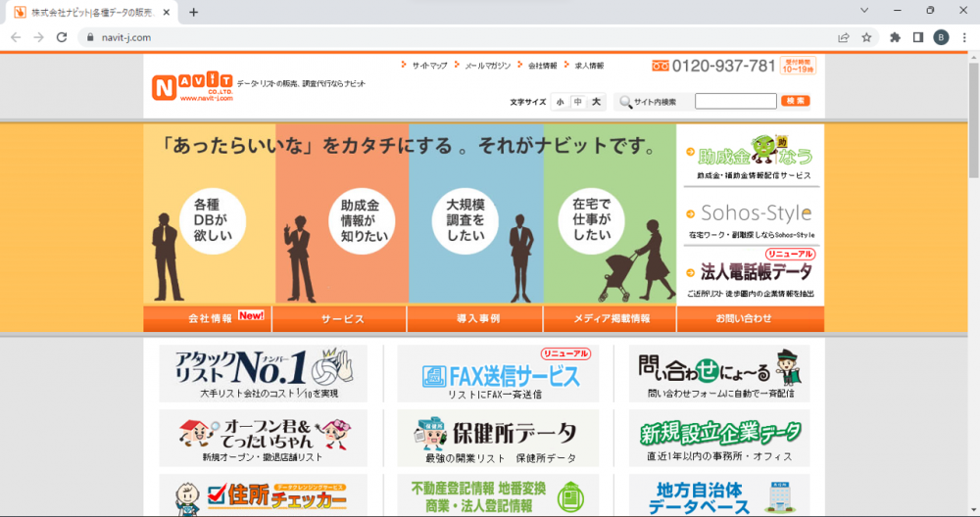Set font size to 中

coord(578,102)
